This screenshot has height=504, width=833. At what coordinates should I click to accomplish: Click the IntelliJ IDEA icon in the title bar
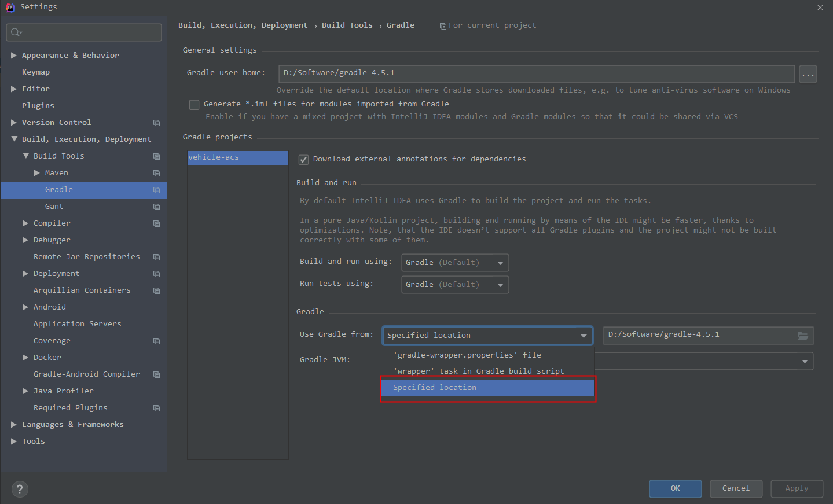tap(10, 7)
